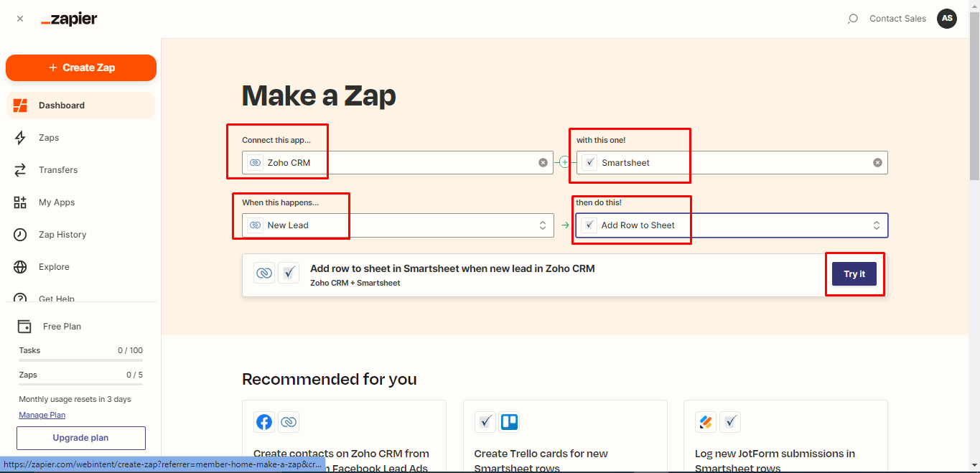This screenshot has width=980, height=473.
Task: Click the Make a Zap heading
Action: click(319, 95)
